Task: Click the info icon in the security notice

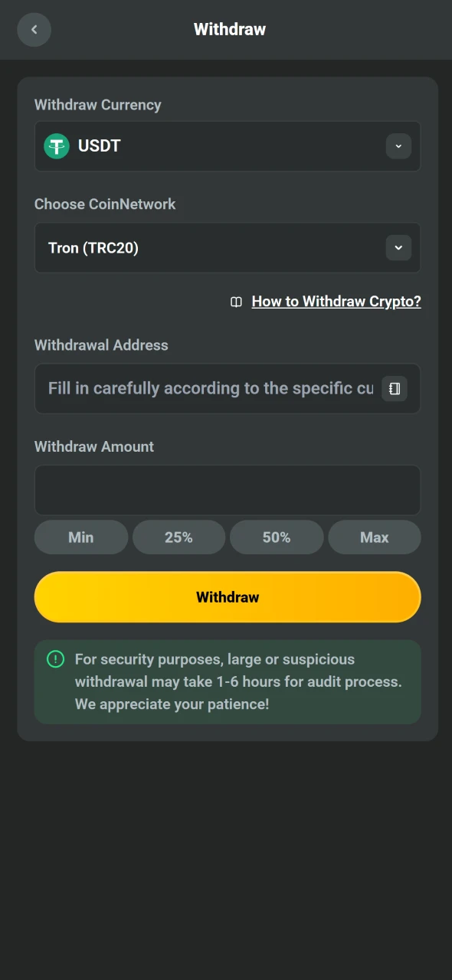Action: click(54, 658)
